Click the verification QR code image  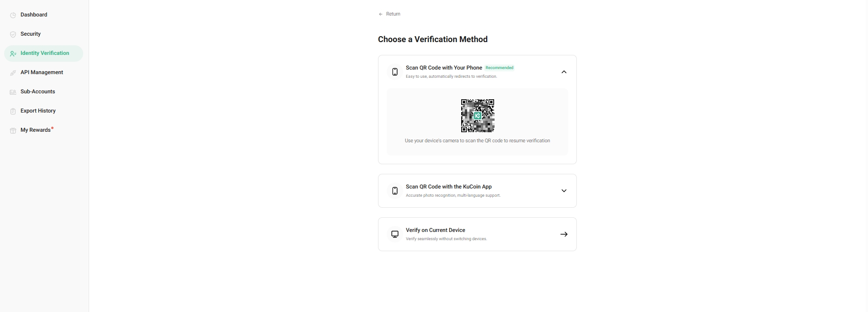(477, 116)
